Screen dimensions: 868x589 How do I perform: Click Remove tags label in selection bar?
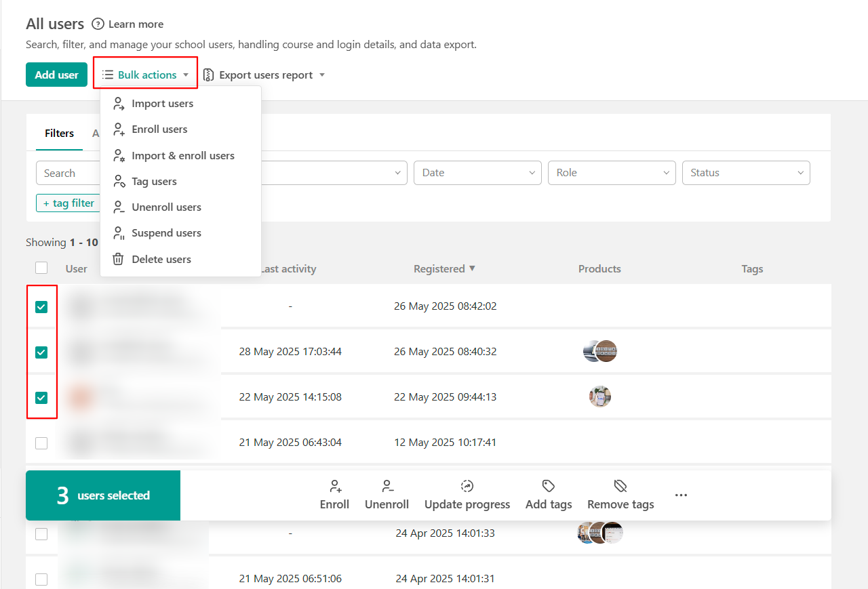[620, 504]
